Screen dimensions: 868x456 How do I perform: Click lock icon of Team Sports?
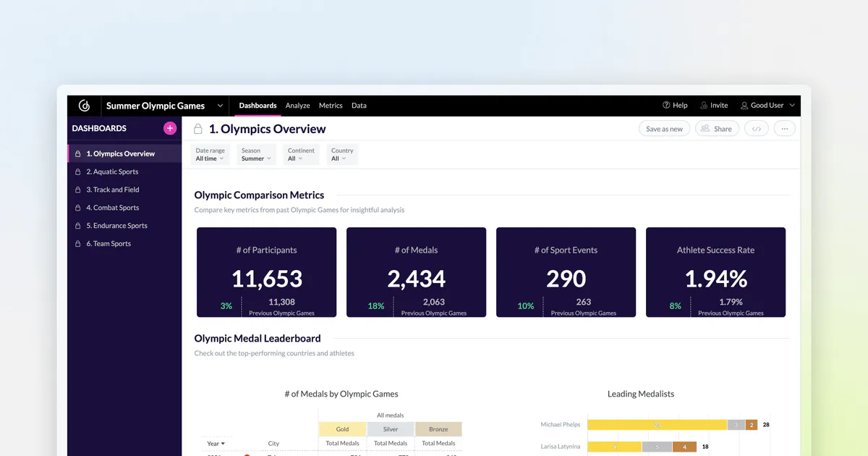pyautogui.click(x=78, y=244)
